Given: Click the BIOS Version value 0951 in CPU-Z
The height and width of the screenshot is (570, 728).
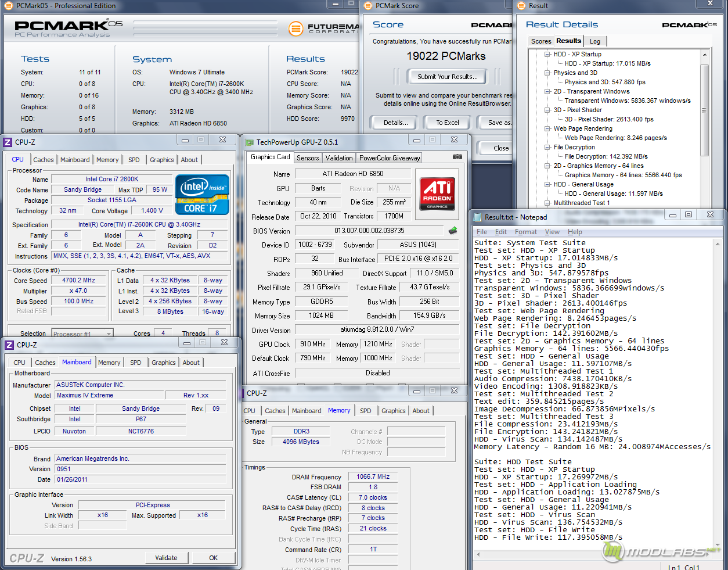Looking at the screenshot, I should point(140,469).
